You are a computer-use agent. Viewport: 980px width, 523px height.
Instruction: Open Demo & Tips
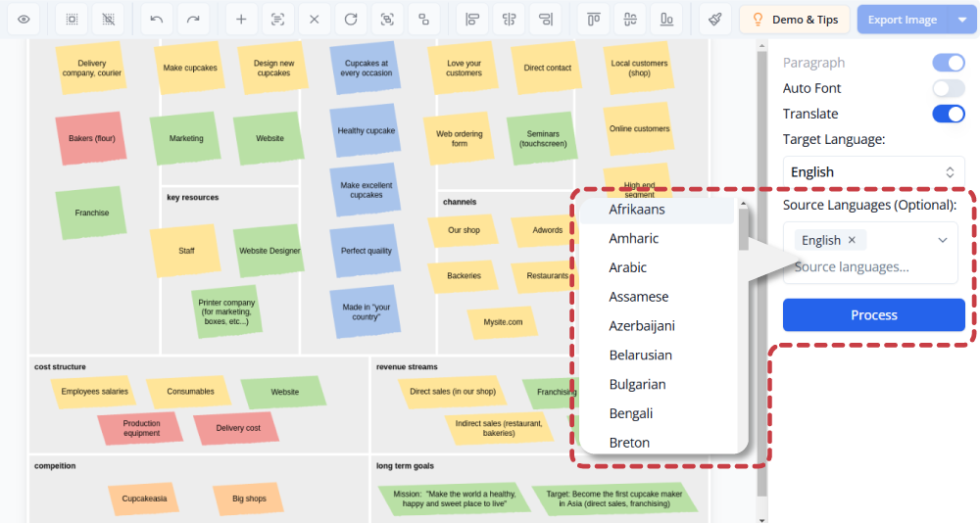coord(795,20)
